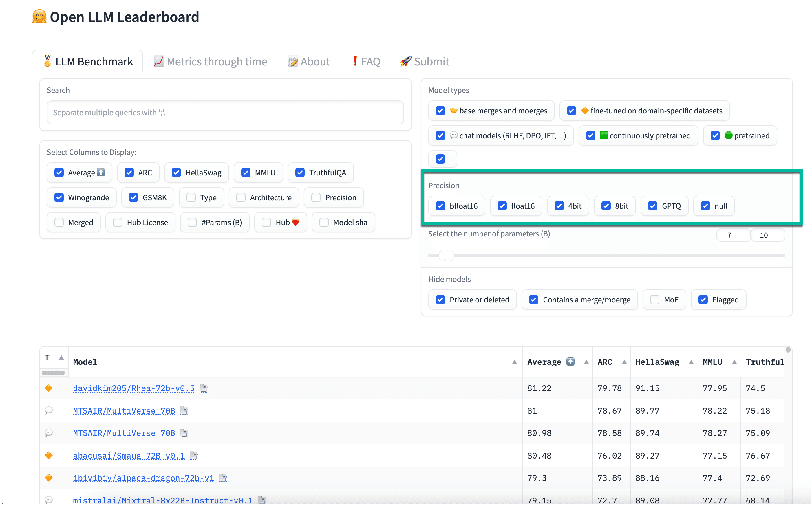Uncheck fine-tuned on domain-specific datasets
812x506 pixels.
tap(572, 111)
